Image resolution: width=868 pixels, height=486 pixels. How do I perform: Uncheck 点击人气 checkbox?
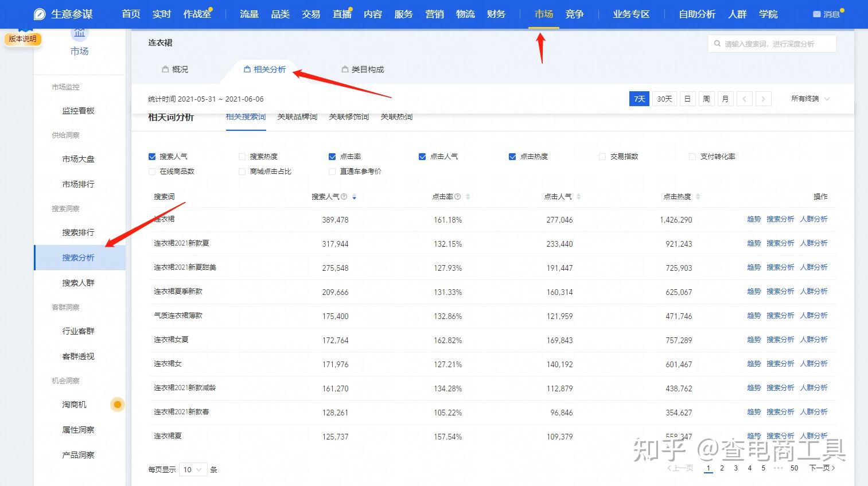pos(422,156)
